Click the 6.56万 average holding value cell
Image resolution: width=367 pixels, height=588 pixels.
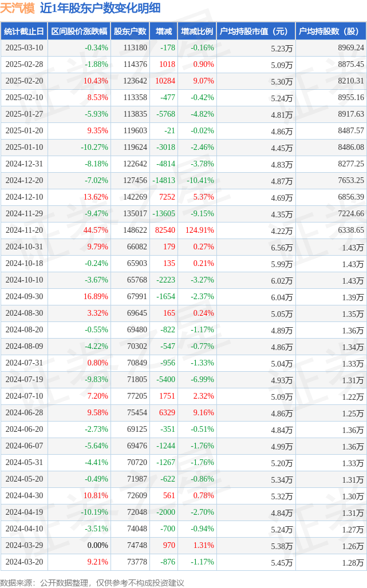point(282,248)
